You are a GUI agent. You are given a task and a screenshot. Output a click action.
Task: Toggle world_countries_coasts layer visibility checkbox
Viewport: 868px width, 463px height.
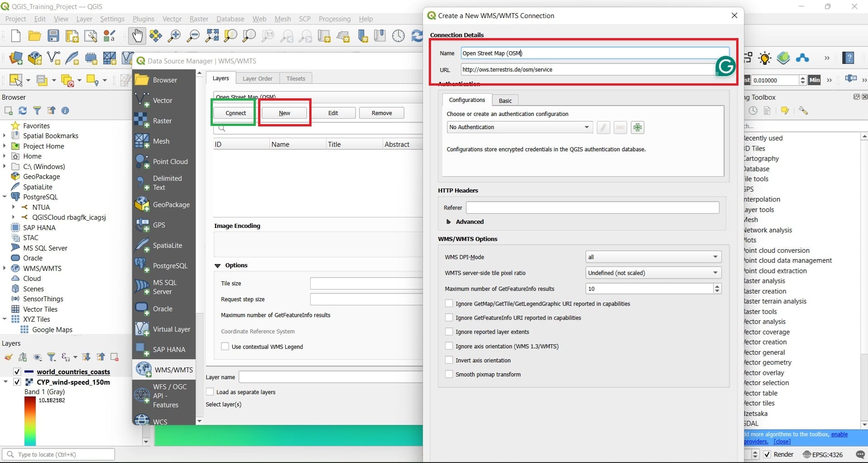click(17, 372)
